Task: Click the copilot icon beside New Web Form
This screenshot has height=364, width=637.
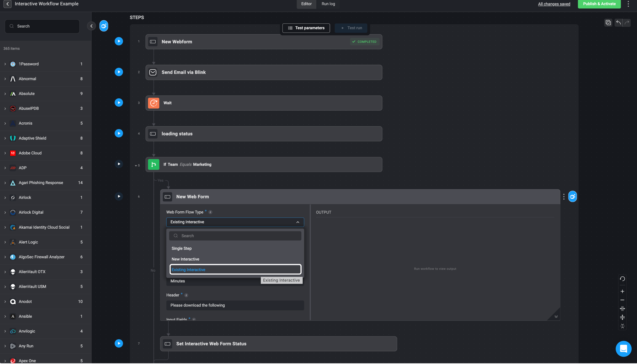Action: 572,196
